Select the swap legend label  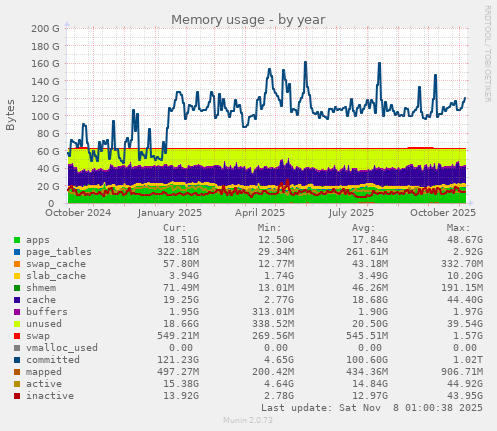38,336
